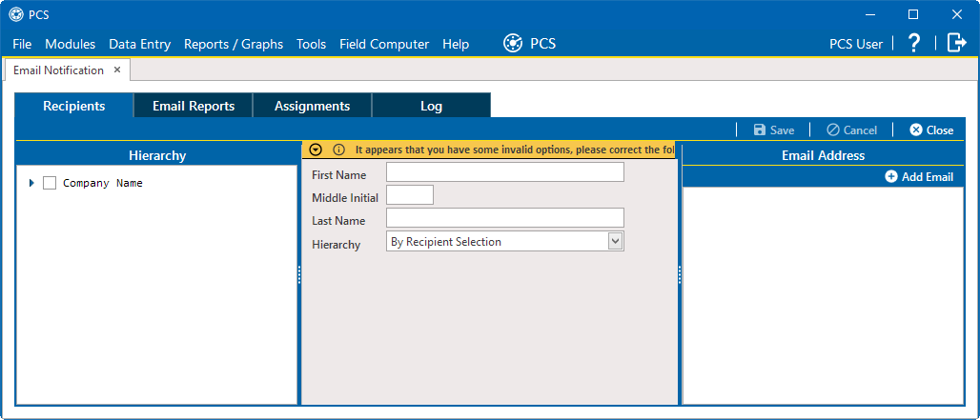
Task: Switch to the Log tab
Action: [431, 106]
